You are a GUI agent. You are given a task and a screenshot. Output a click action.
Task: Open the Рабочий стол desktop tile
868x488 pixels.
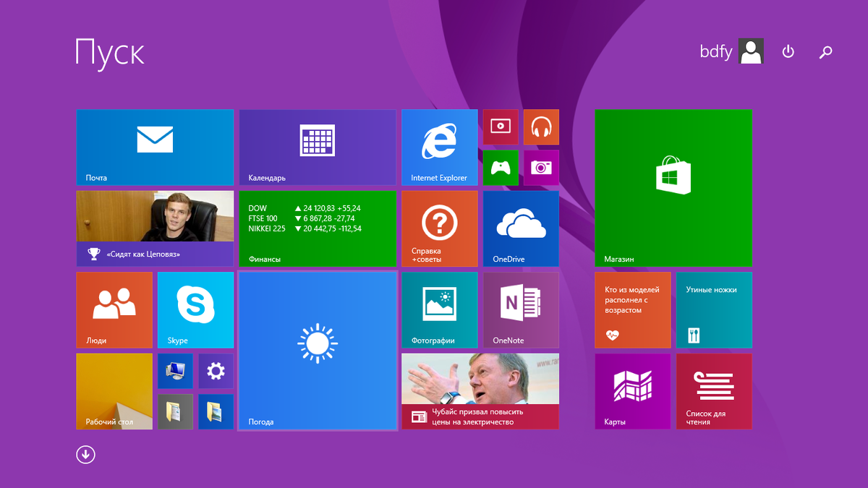coord(114,391)
